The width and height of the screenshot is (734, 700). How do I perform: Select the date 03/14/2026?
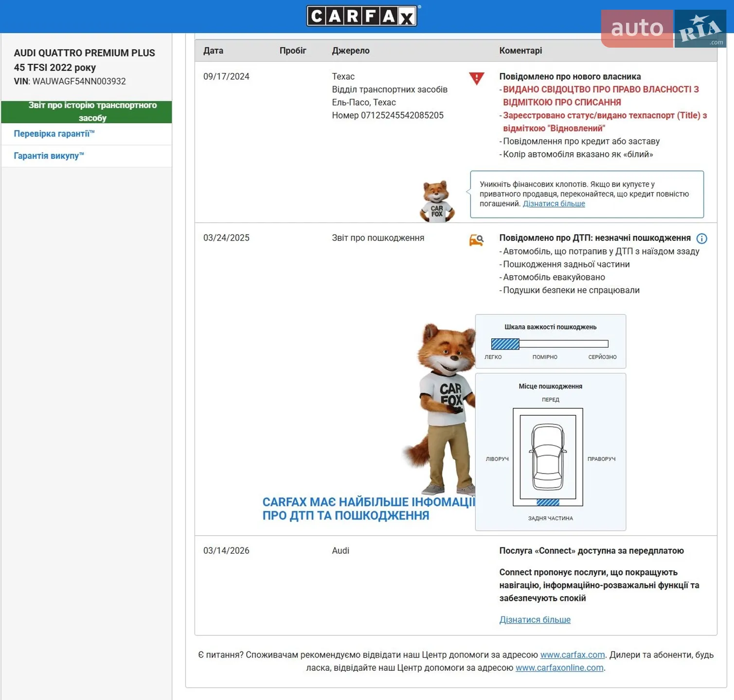[x=226, y=551]
